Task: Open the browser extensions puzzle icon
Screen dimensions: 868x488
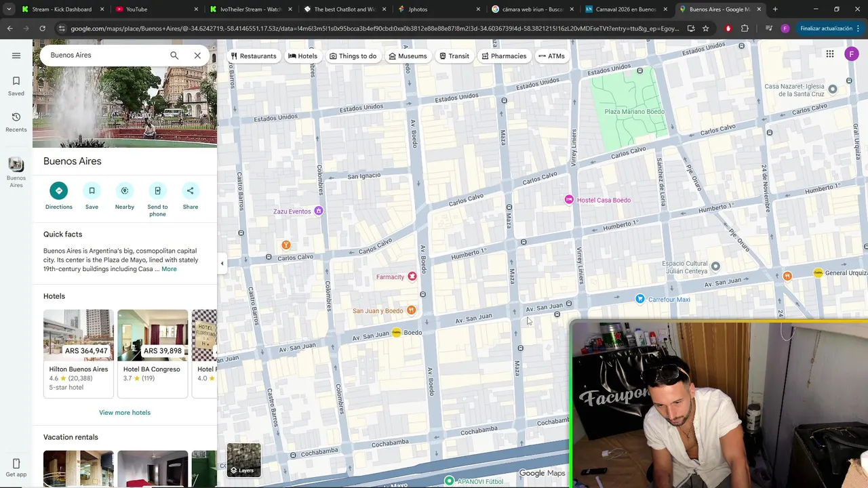Action: click(x=745, y=28)
